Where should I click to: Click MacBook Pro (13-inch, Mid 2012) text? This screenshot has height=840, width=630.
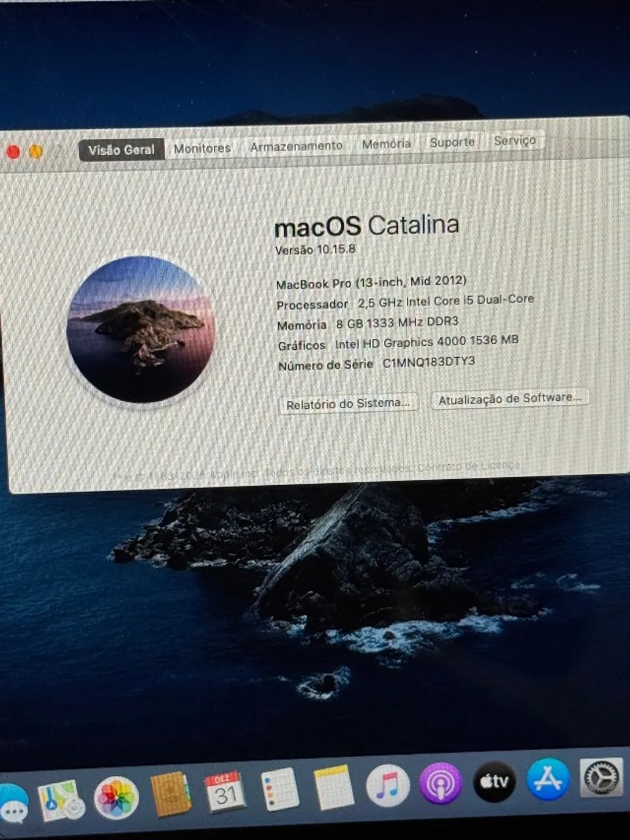point(371,282)
